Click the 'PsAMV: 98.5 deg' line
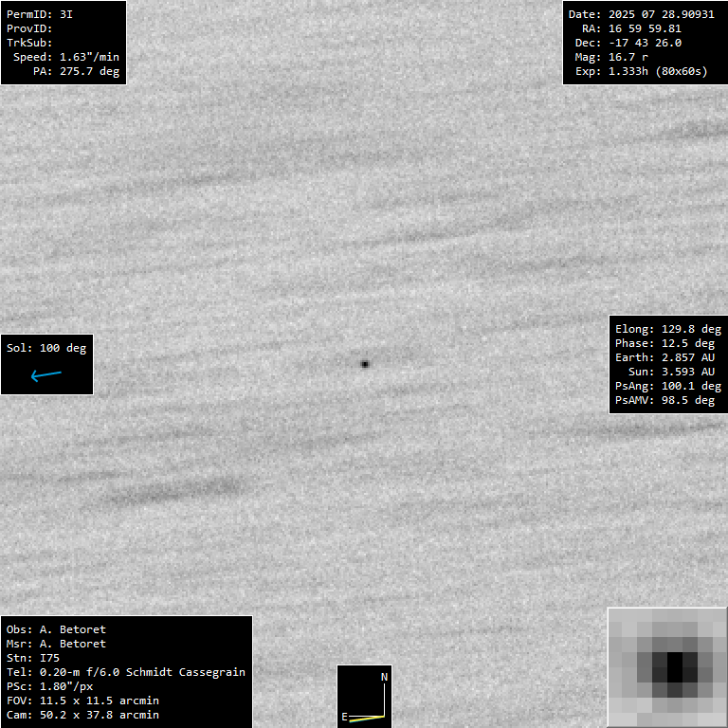728x728 pixels. click(664, 400)
